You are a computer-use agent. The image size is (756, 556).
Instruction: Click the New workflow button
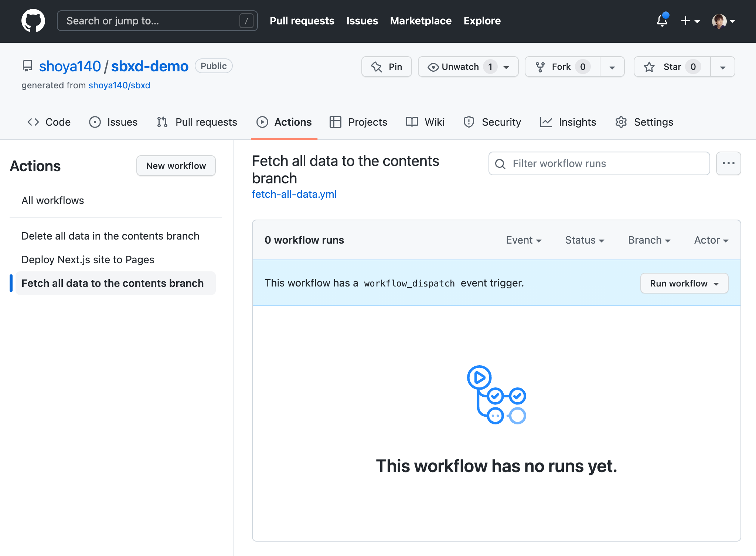tap(176, 166)
